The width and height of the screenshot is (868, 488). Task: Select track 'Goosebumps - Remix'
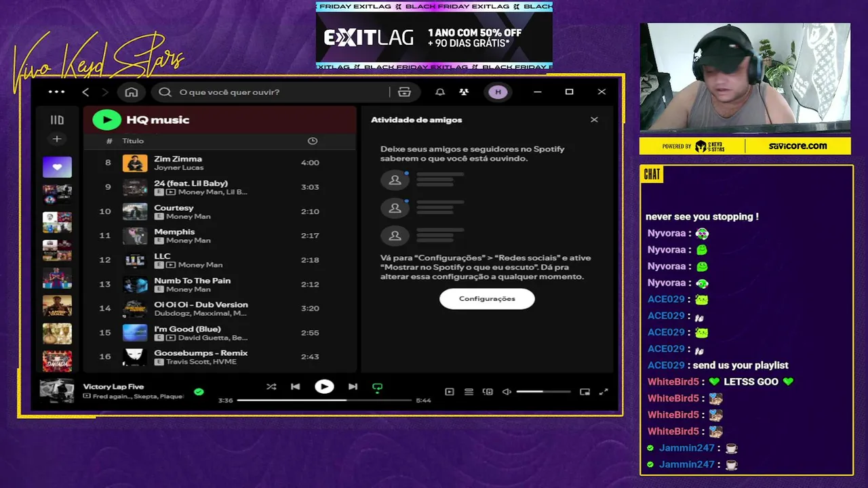220,357
